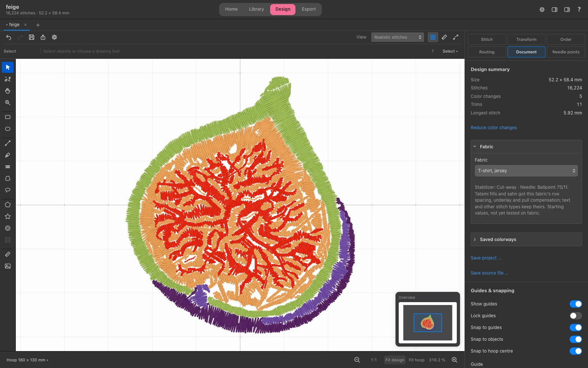Choose the pentagon polygon tool
The width and height of the screenshot is (588, 368).
8,205
